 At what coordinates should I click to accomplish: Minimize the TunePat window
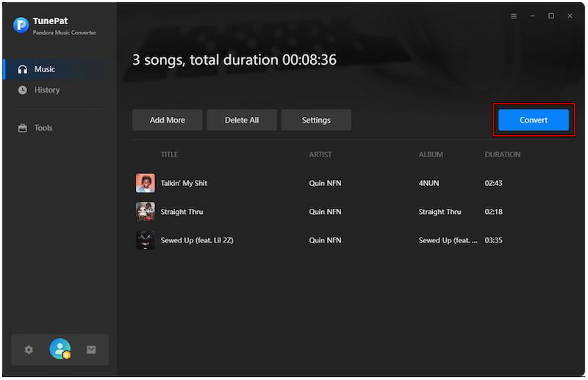(x=532, y=16)
